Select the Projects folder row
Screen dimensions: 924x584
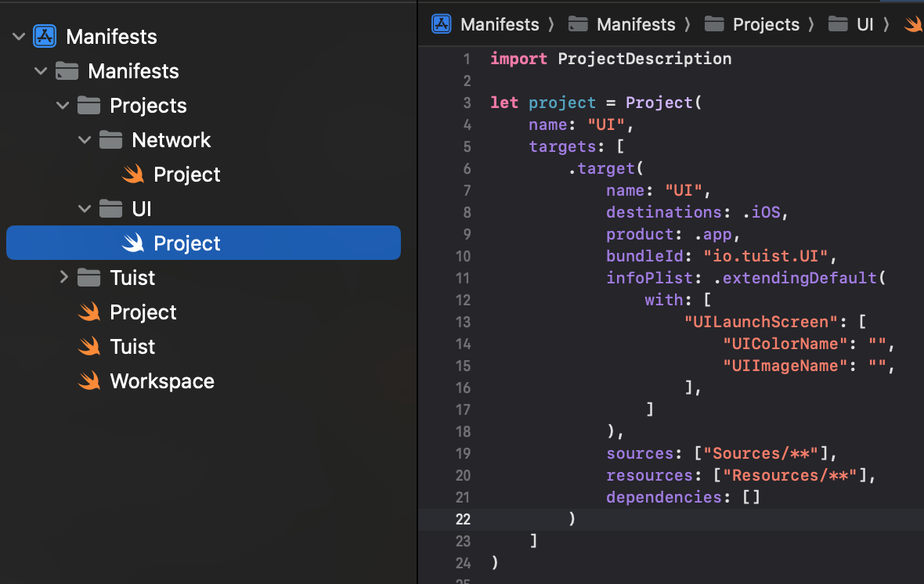(x=204, y=106)
